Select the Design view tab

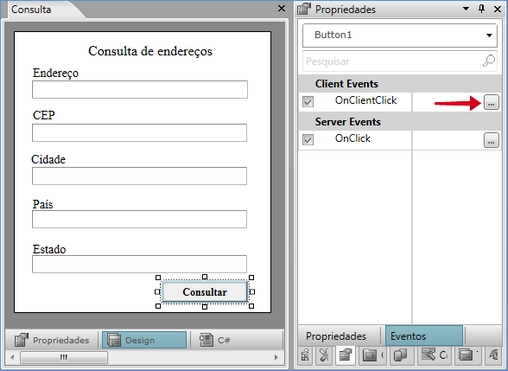coord(144,340)
